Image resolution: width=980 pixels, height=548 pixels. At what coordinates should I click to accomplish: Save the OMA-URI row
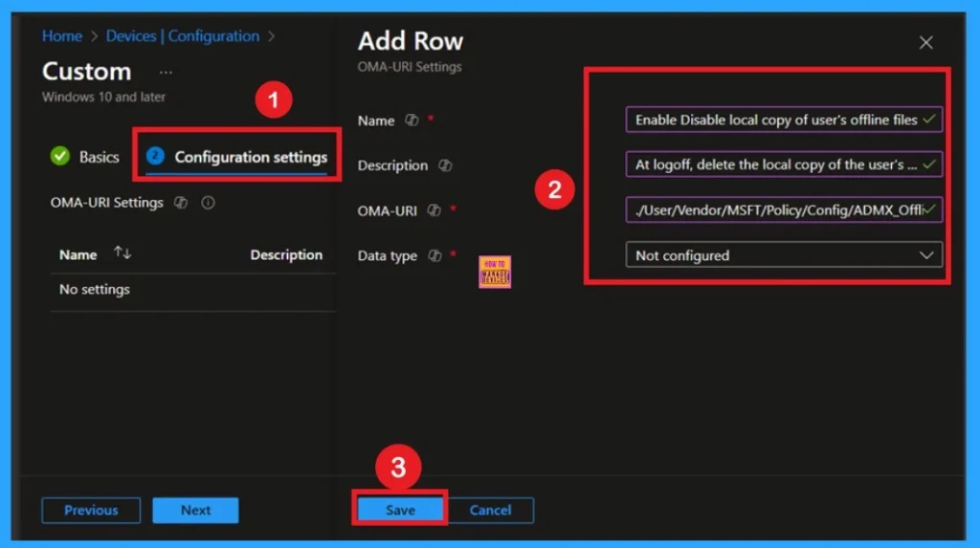(400, 510)
